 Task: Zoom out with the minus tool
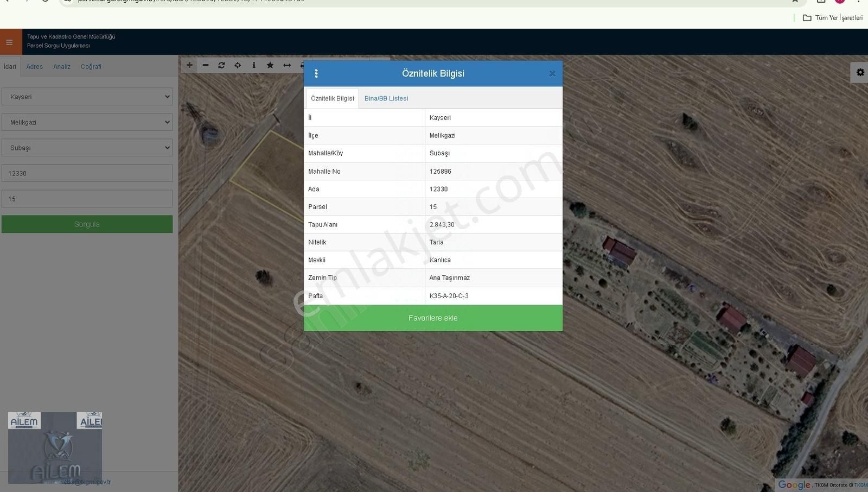[x=206, y=65]
